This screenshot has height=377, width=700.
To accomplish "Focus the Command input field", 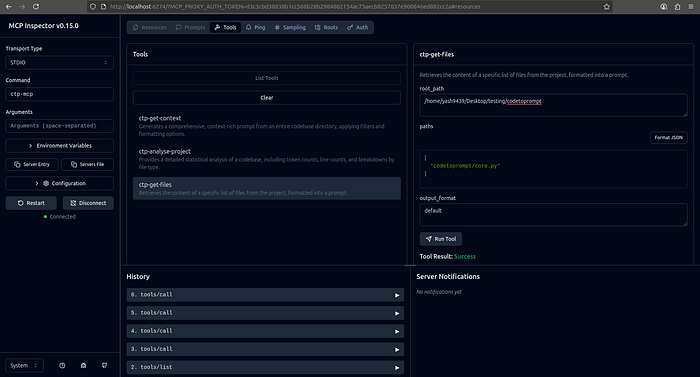I will 59,94.
